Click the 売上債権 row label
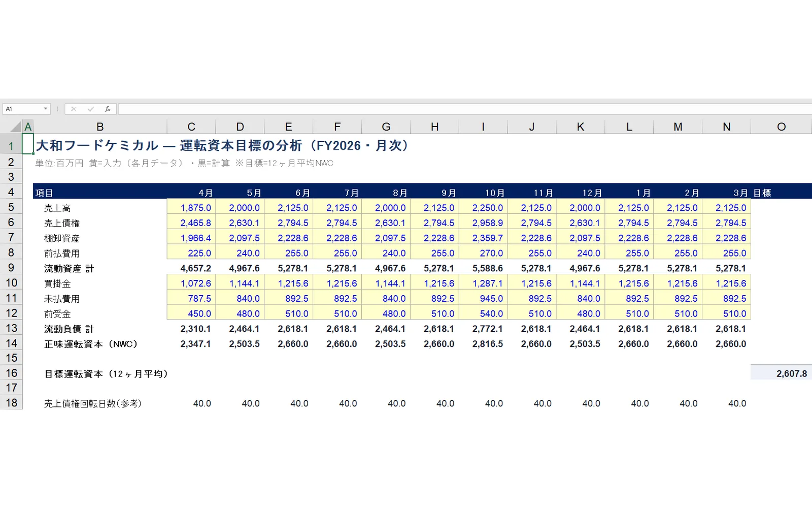This screenshot has width=812, height=508. click(62, 223)
